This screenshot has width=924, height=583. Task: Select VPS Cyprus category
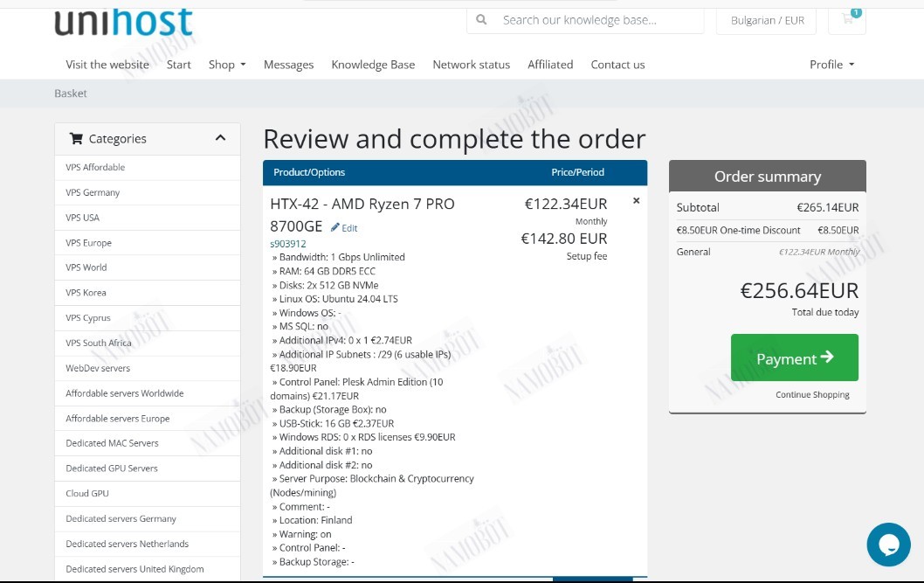coord(148,318)
